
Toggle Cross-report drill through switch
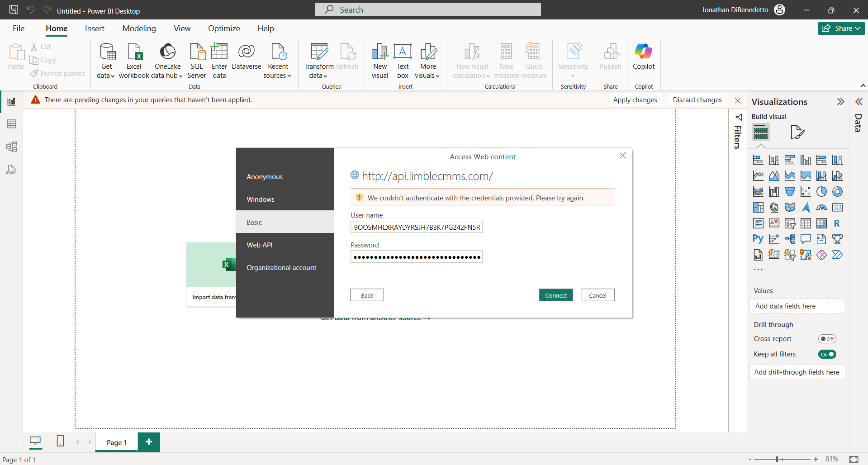tap(827, 339)
